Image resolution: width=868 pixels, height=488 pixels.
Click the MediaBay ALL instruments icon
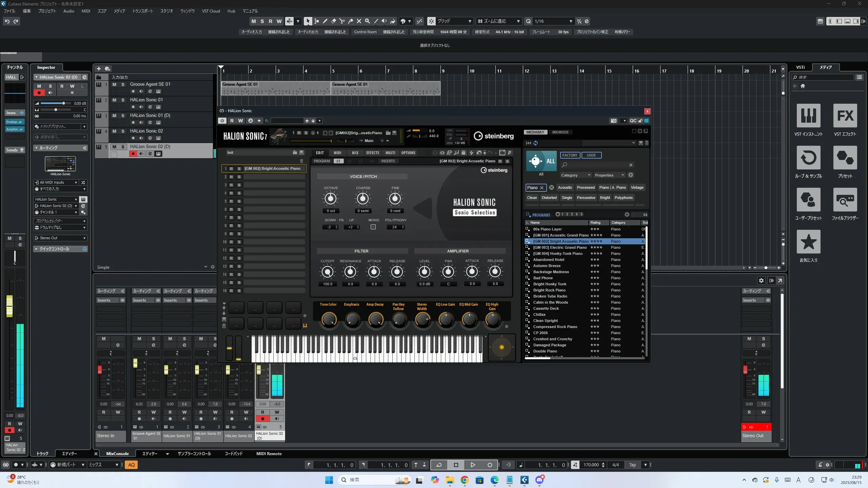click(541, 161)
